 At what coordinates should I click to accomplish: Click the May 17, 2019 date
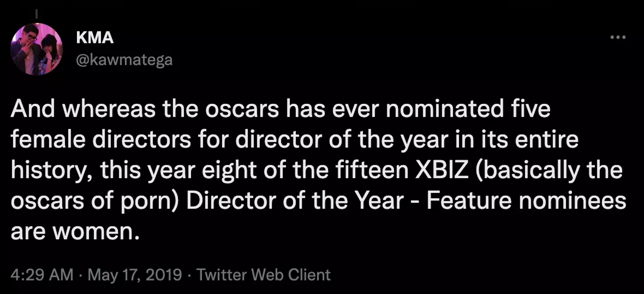coord(135,274)
